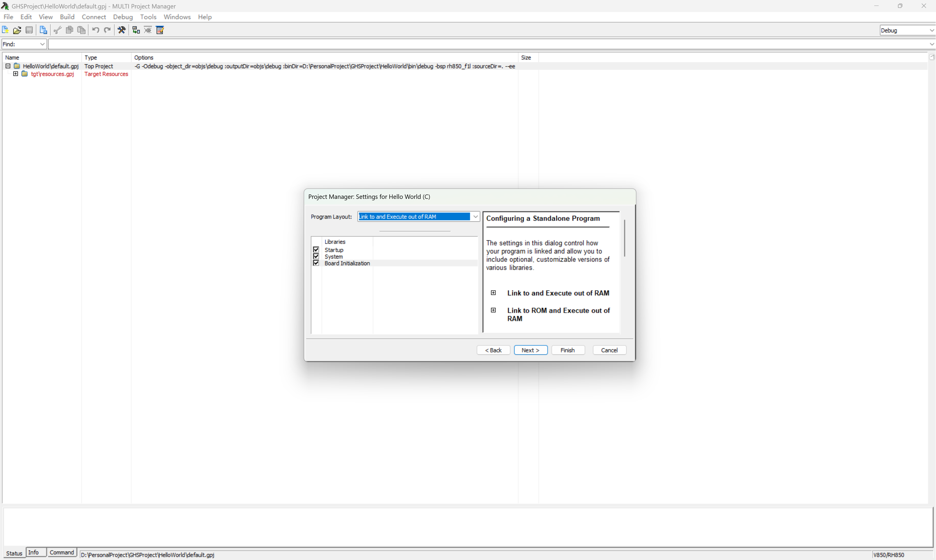Expand the 'Link to and Execute out of RAM' help section
The width and height of the screenshot is (936, 560).
pyautogui.click(x=493, y=293)
